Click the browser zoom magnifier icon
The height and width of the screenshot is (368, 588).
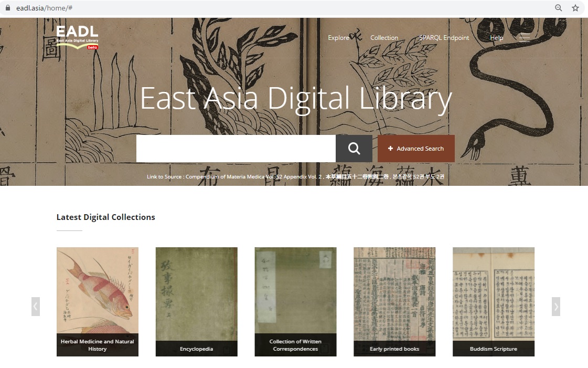click(x=559, y=8)
